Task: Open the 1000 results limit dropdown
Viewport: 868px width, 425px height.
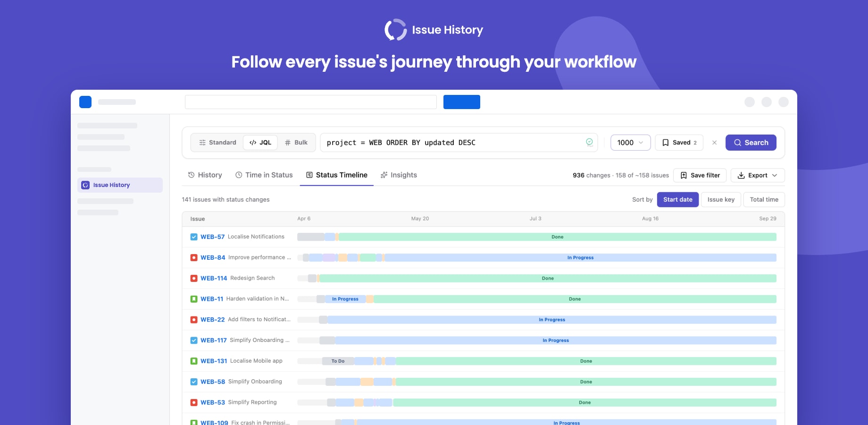Action: (x=631, y=143)
